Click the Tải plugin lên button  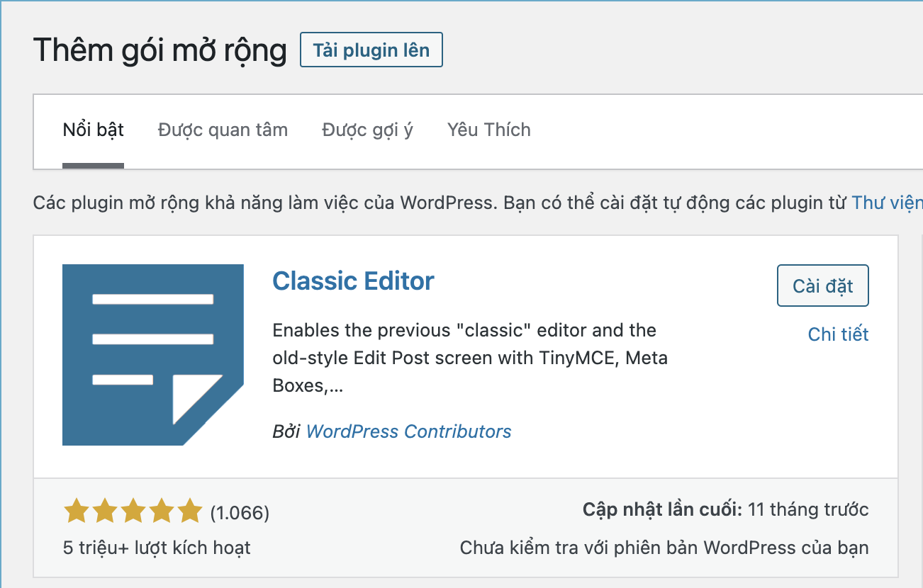(371, 50)
